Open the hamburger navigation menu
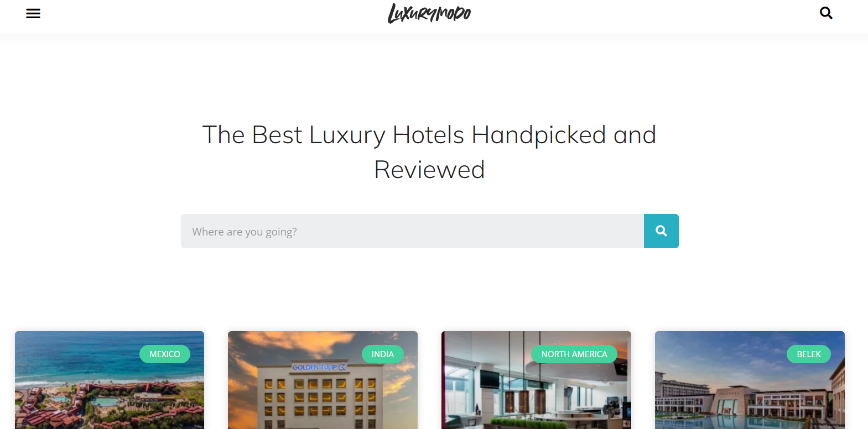 point(33,13)
